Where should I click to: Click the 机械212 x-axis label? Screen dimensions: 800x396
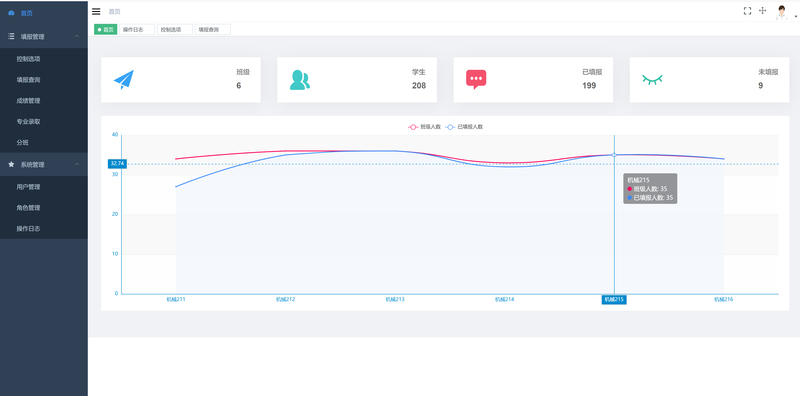pos(285,300)
